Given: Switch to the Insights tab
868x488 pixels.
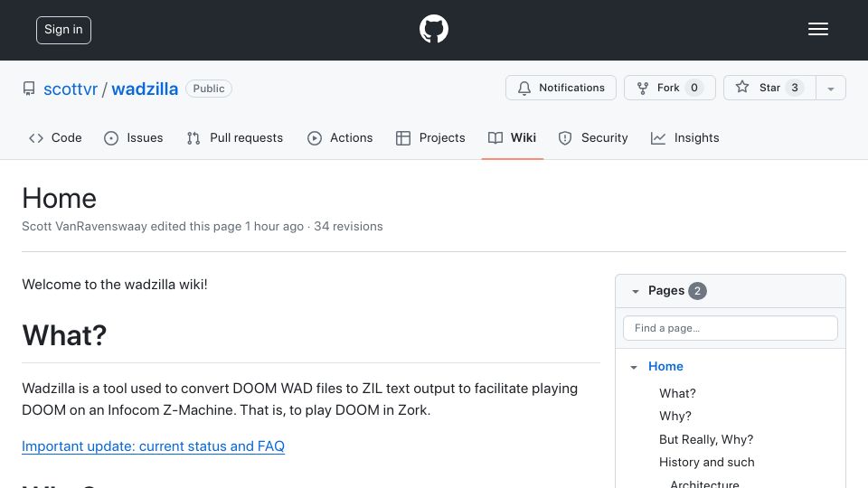Looking at the screenshot, I should 684,137.
